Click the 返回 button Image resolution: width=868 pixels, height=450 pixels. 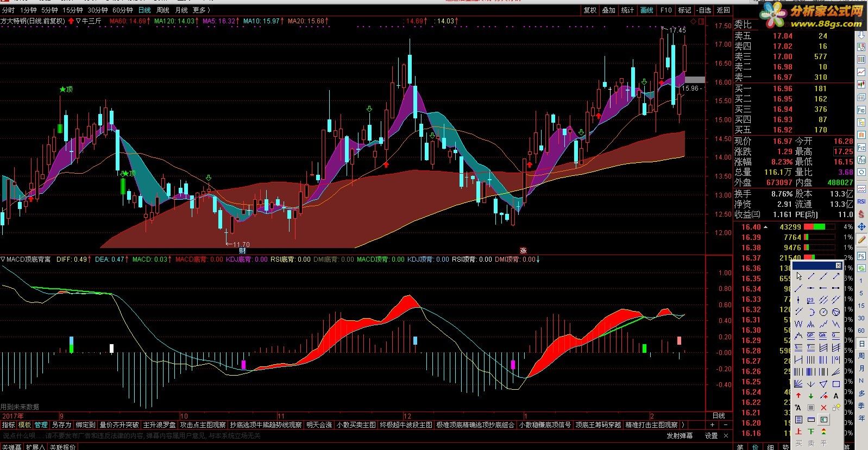pos(723,10)
